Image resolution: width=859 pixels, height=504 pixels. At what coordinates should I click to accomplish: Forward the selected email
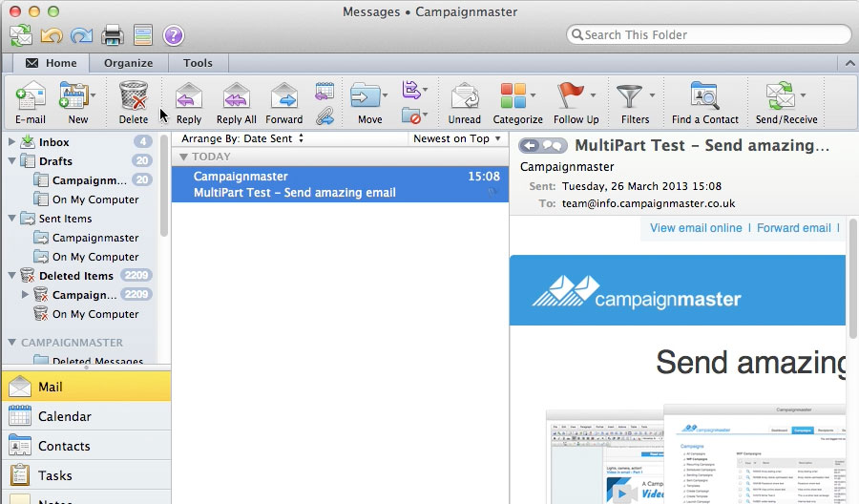pyautogui.click(x=283, y=102)
